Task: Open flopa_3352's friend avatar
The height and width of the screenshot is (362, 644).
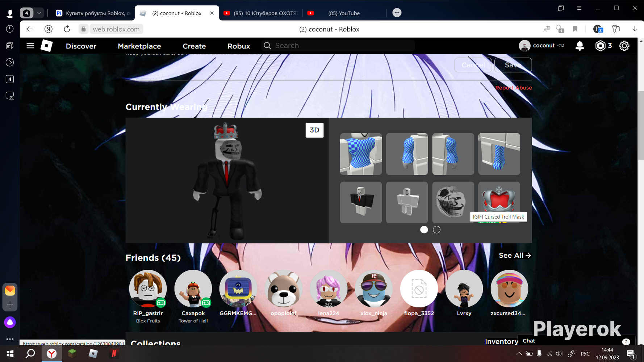Action: tap(419, 289)
